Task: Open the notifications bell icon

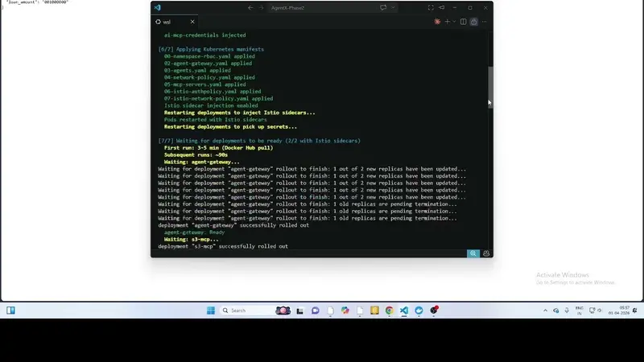Action: pyautogui.click(x=635, y=311)
